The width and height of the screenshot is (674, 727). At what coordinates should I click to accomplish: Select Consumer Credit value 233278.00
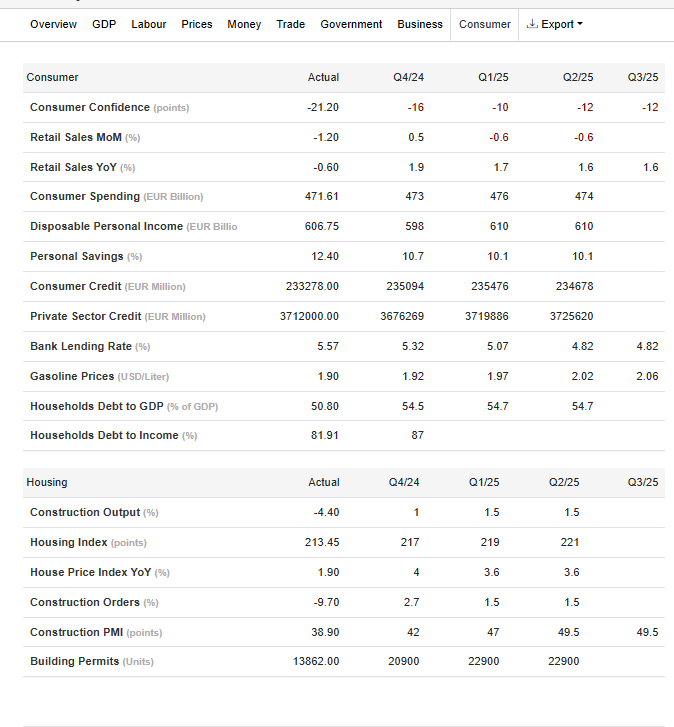pos(312,286)
